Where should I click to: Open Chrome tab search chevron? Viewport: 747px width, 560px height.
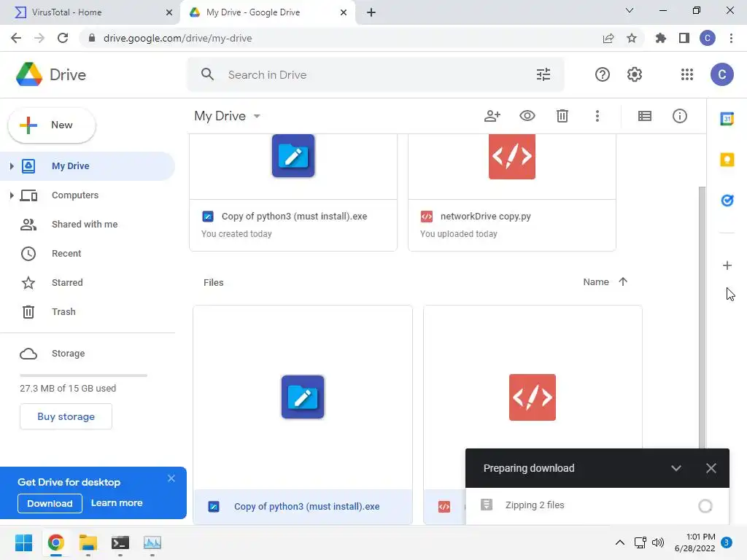[630, 10]
